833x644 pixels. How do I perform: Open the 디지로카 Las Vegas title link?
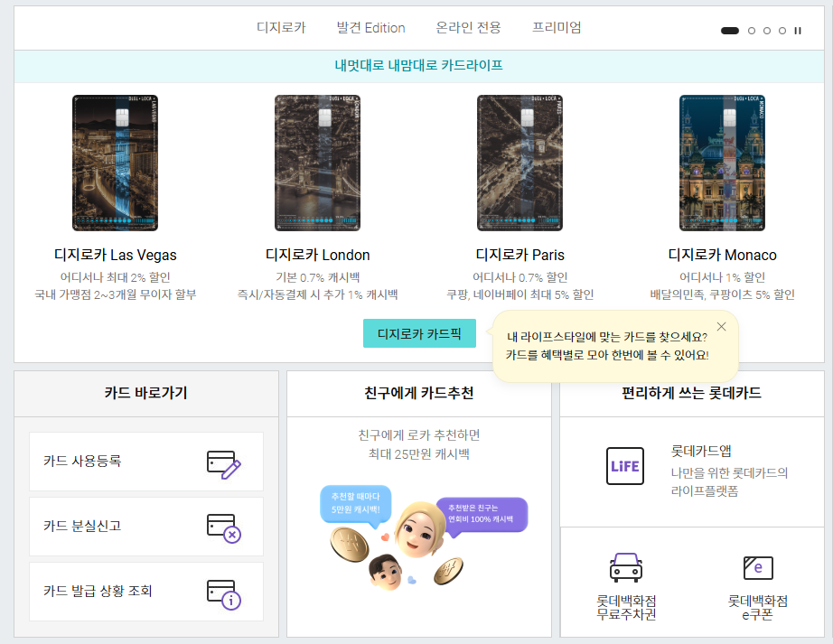(115, 255)
